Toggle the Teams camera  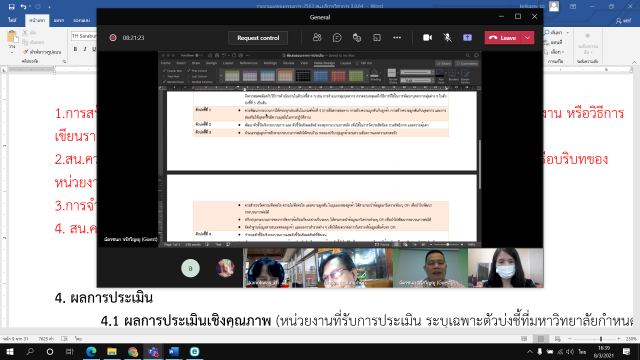[x=427, y=38]
